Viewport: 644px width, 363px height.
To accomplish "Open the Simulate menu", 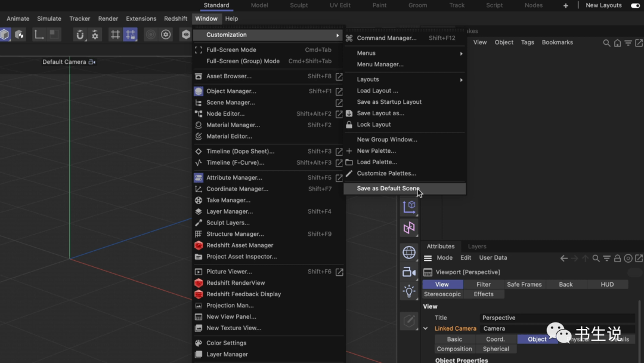I will (x=49, y=19).
